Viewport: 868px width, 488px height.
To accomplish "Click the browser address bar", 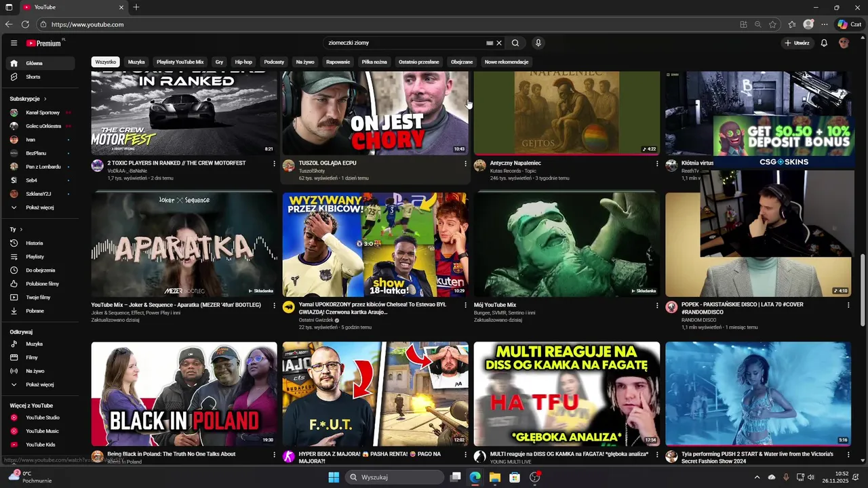I will pyautogui.click(x=387, y=24).
